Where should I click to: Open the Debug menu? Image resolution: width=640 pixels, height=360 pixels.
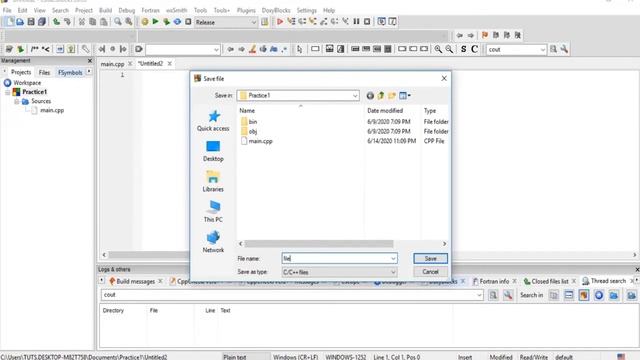127,10
